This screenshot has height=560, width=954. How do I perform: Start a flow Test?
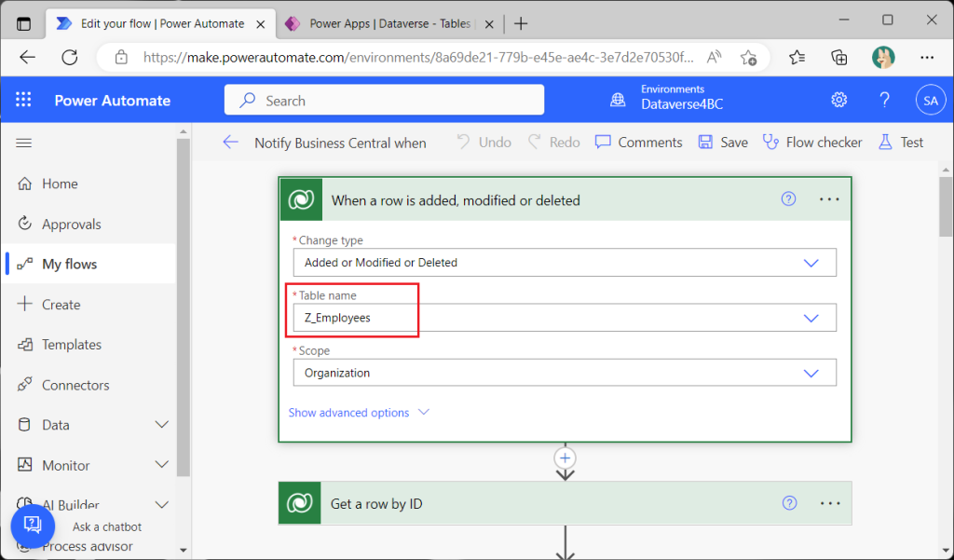(901, 143)
